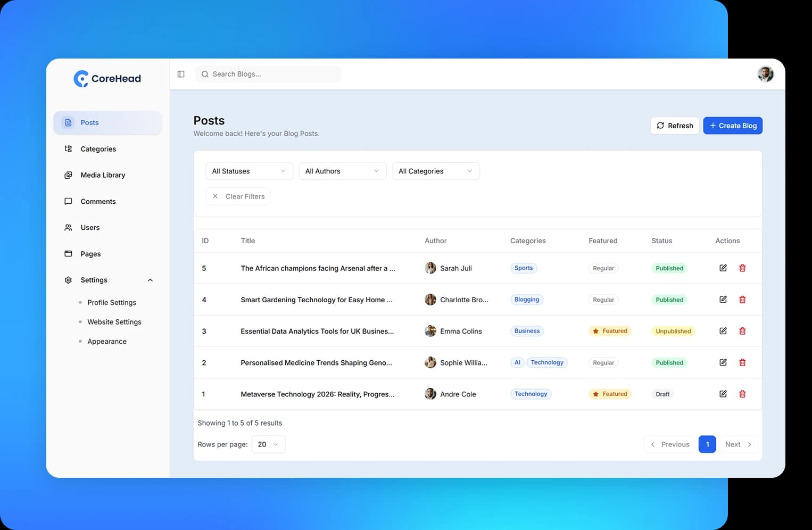Open the All Authors filter
The height and width of the screenshot is (530, 812).
point(342,171)
